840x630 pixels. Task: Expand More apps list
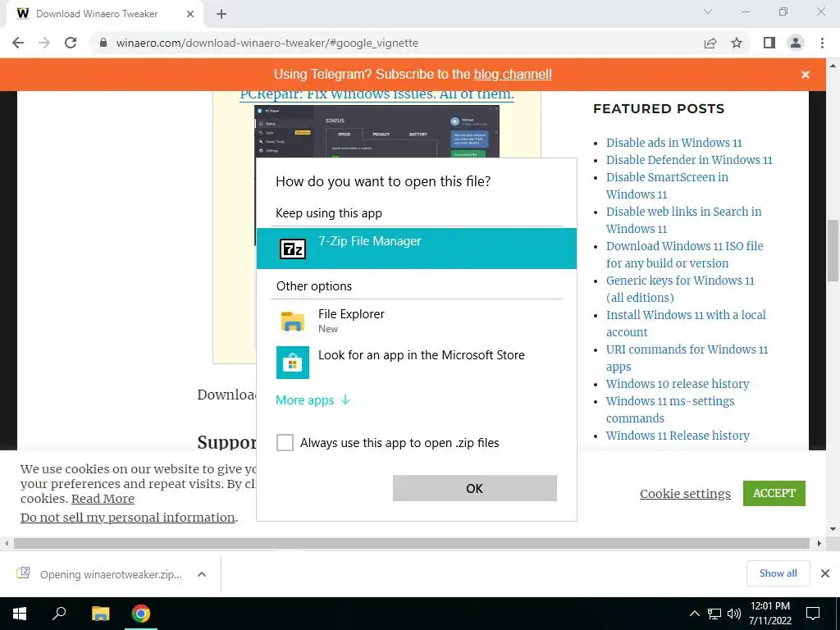313,400
